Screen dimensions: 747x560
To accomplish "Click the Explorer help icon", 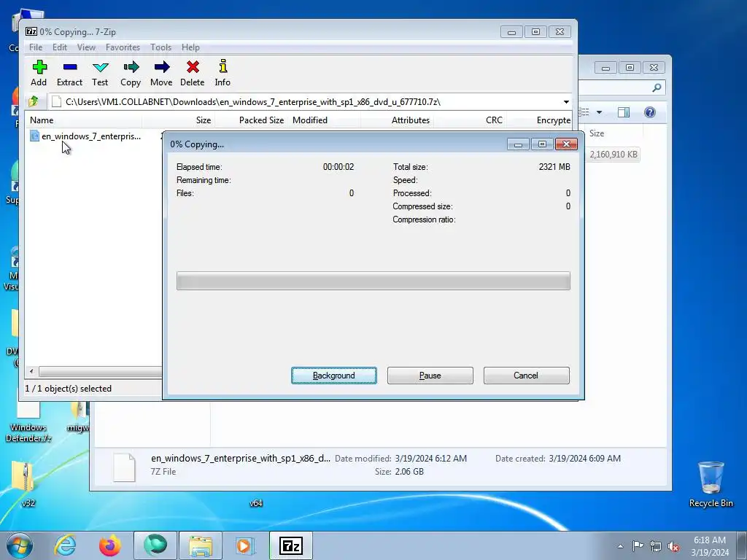I will [x=650, y=112].
